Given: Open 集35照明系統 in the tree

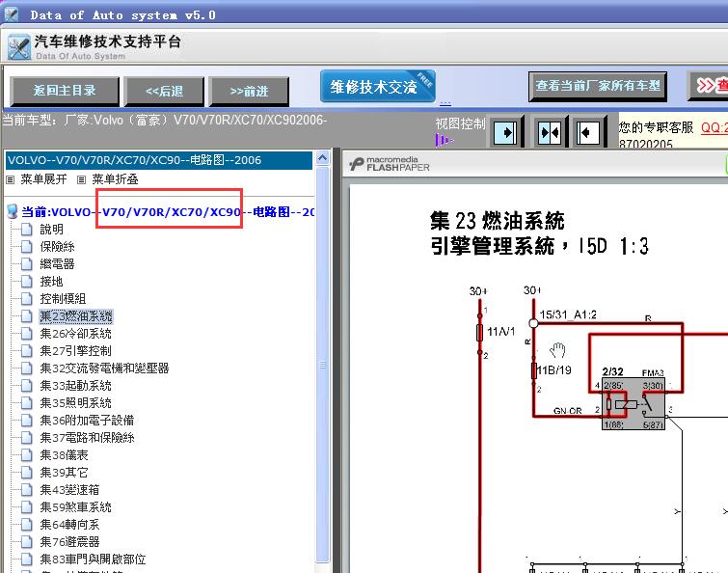Looking at the screenshot, I should (x=75, y=403).
